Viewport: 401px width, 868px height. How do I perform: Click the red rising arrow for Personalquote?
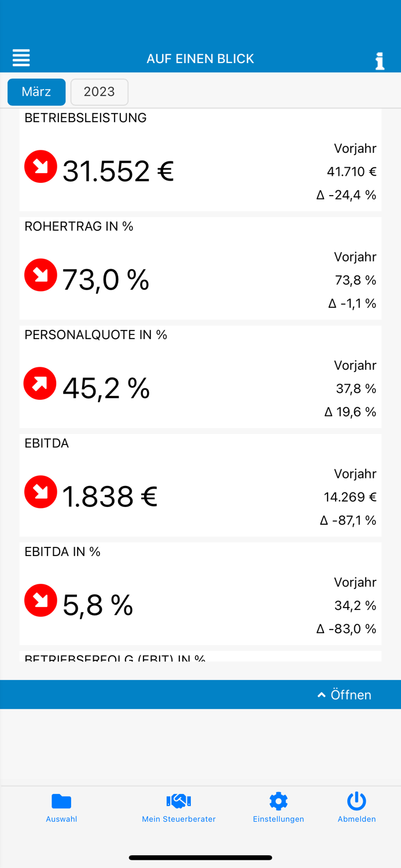(x=40, y=383)
